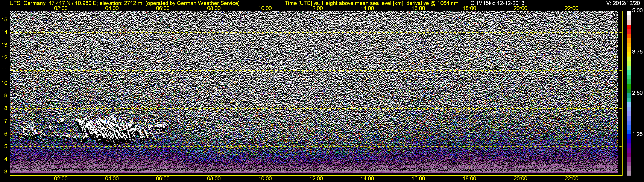Click 'derivative @ 1064 nm' in title
The image size is (644, 182).
coord(432,3)
